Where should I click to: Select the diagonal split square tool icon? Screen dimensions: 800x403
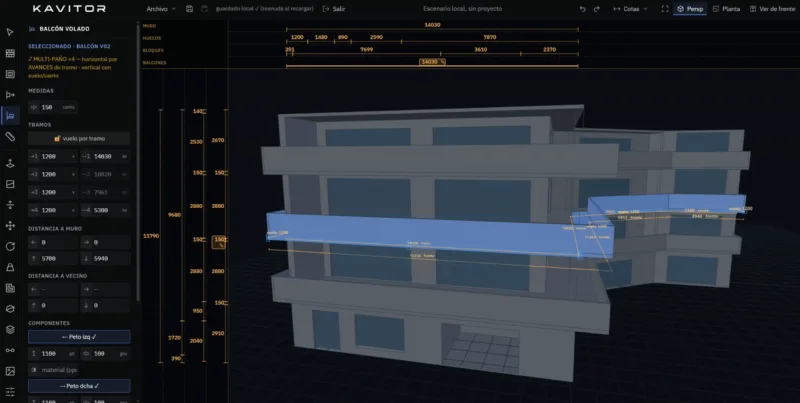[x=10, y=184]
